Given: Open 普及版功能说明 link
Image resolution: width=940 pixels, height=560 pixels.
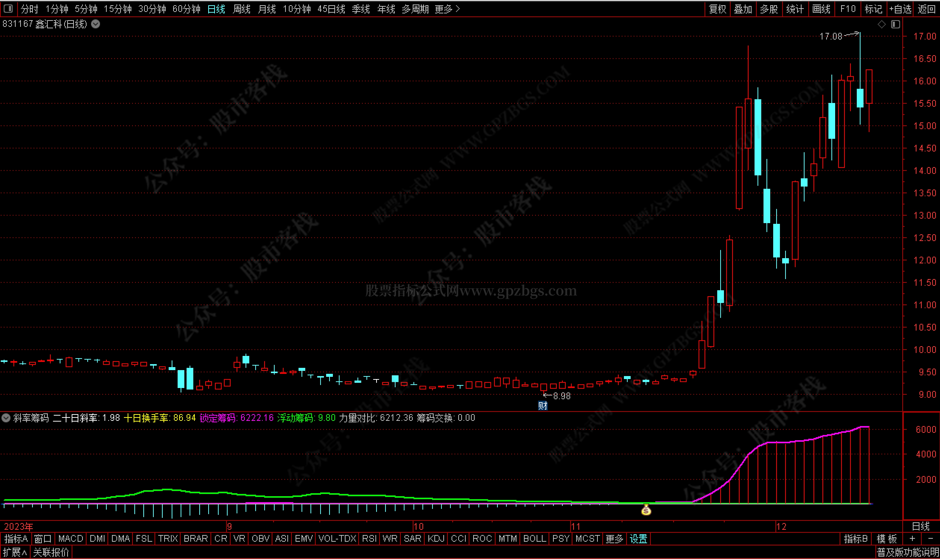Looking at the screenshot, I should tap(907, 553).
